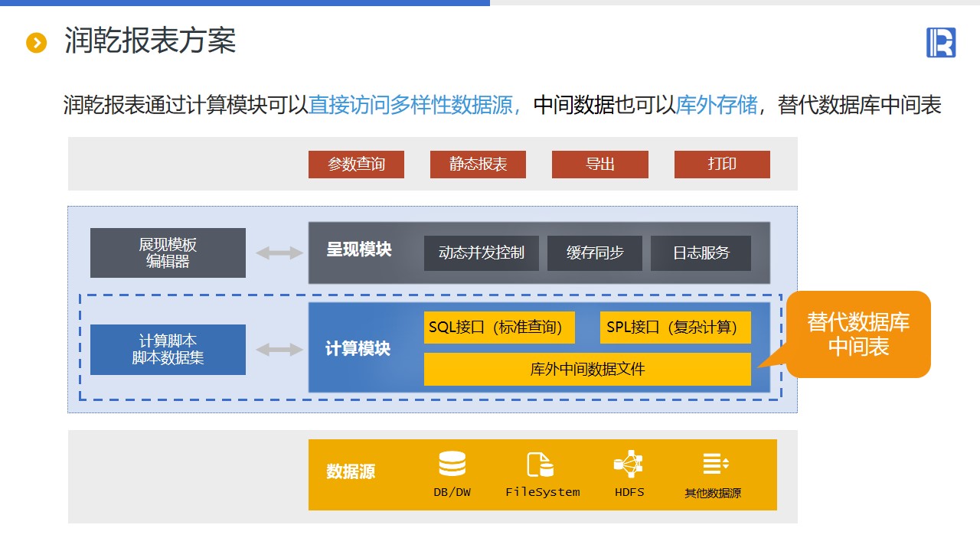Click the 库外中间数据文件 yellow bar
This screenshot has width=980, height=551.
(587, 370)
